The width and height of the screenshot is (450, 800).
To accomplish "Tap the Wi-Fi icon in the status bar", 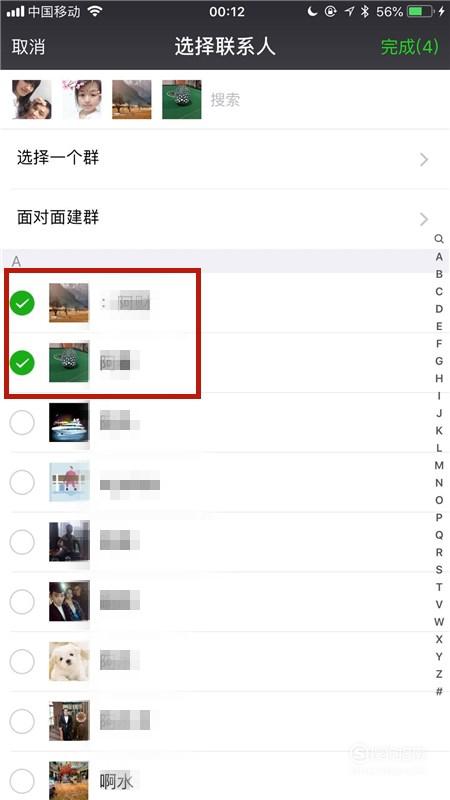I will (95, 12).
